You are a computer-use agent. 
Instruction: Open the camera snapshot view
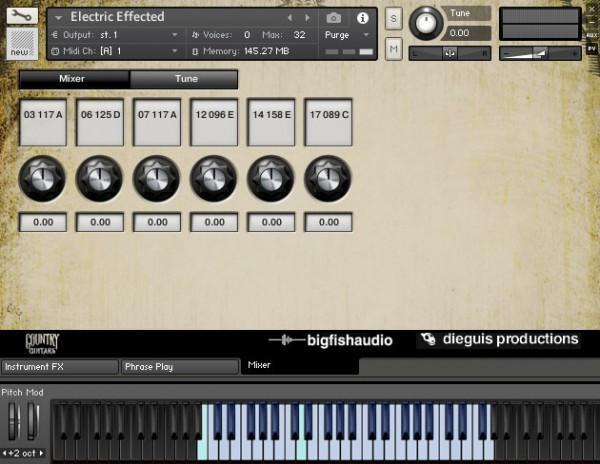(334, 18)
